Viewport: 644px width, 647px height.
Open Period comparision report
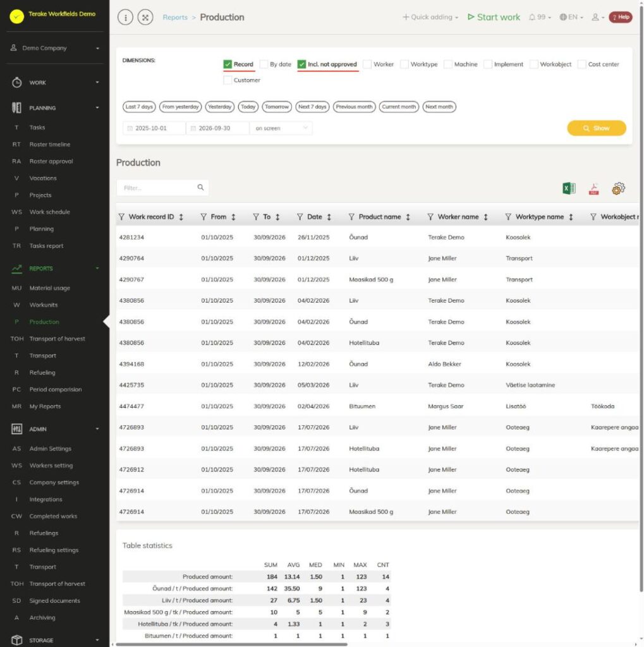[x=56, y=389]
